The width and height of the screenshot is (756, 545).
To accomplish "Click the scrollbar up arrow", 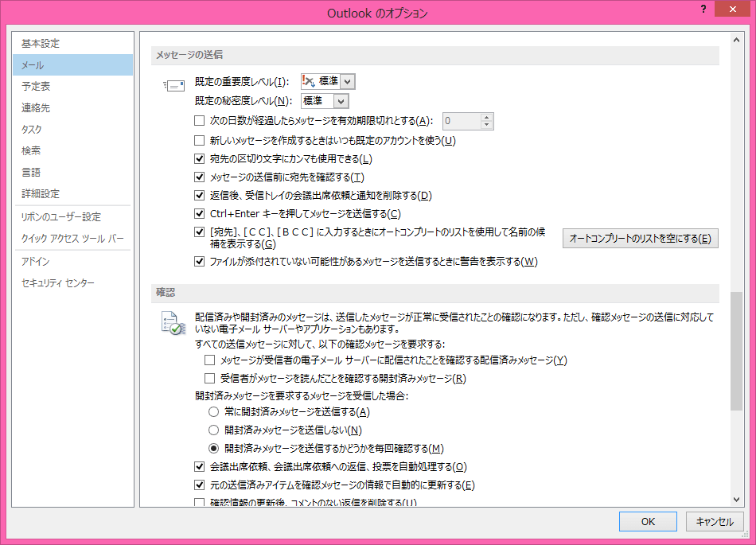I will click(736, 40).
